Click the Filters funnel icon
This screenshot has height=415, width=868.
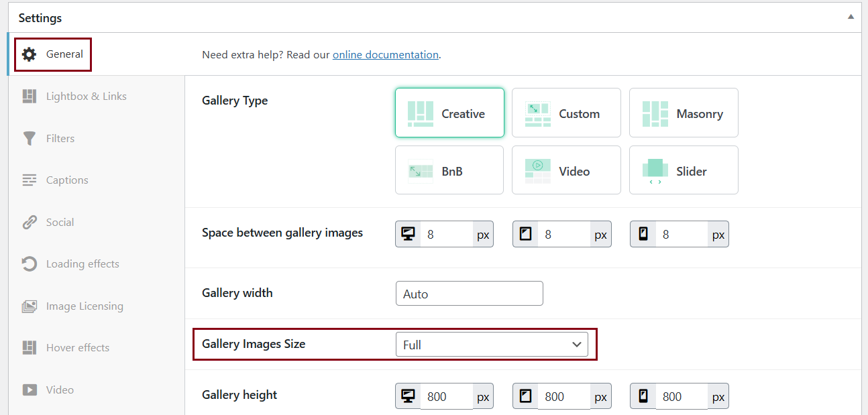pos(30,139)
